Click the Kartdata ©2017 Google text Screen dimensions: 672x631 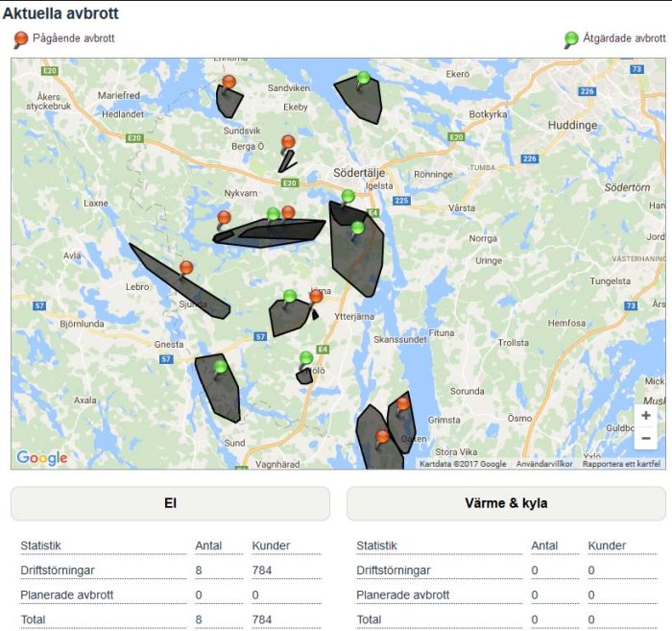point(463,464)
